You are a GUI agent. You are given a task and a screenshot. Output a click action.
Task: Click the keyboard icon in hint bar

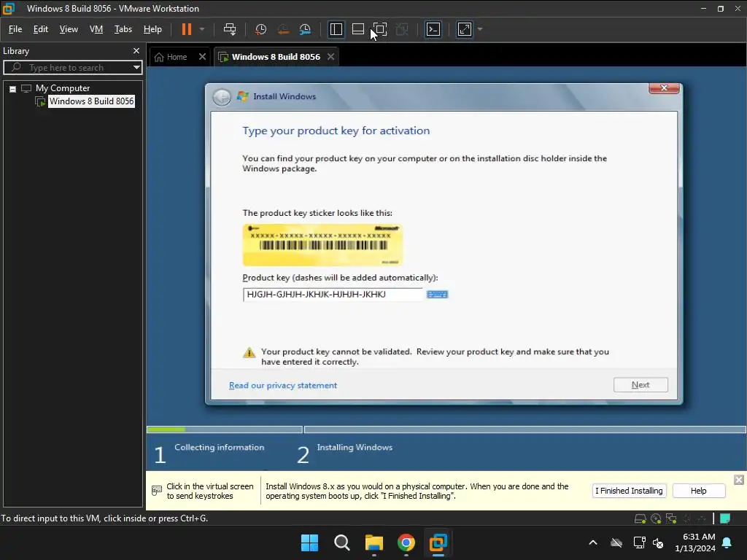pos(156,490)
